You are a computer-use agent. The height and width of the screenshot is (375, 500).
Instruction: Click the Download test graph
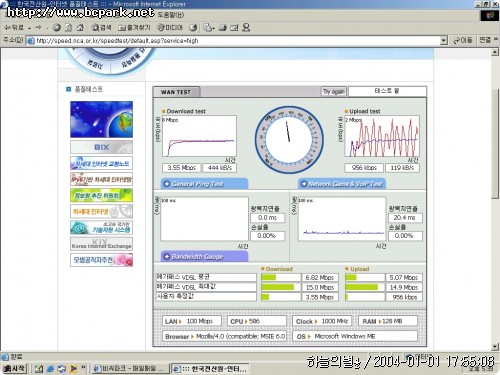pyautogui.click(x=199, y=136)
